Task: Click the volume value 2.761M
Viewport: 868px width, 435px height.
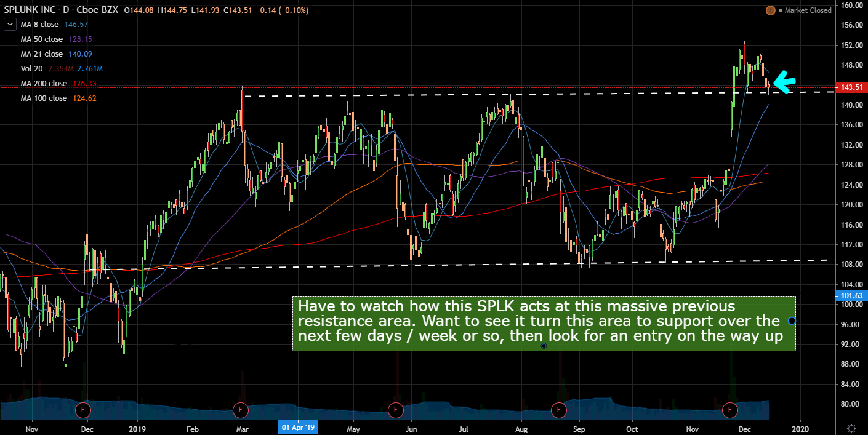Action: coord(89,69)
